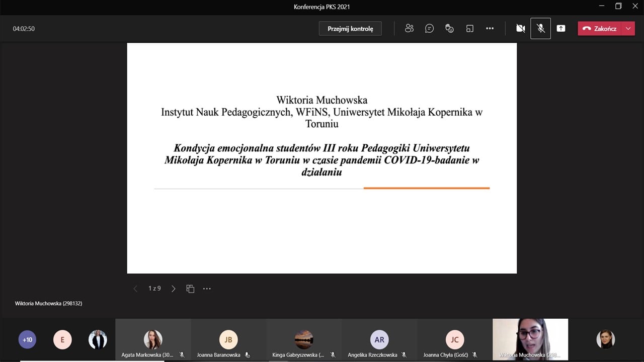Viewport: 644px width, 362px height.
Task: Select Wiktoria Muchowska video tile
Action: pyautogui.click(x=530, y=340)
